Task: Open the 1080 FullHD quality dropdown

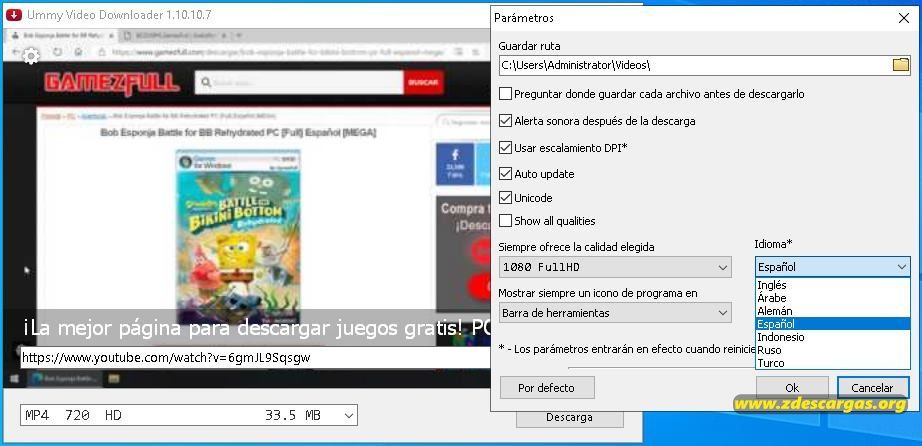Action: [615, 267]
